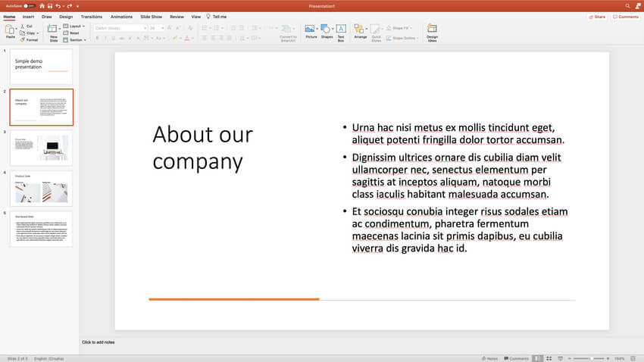Click the Save icon in title bar
644x362 pixels.
click(x=52, y=5)
